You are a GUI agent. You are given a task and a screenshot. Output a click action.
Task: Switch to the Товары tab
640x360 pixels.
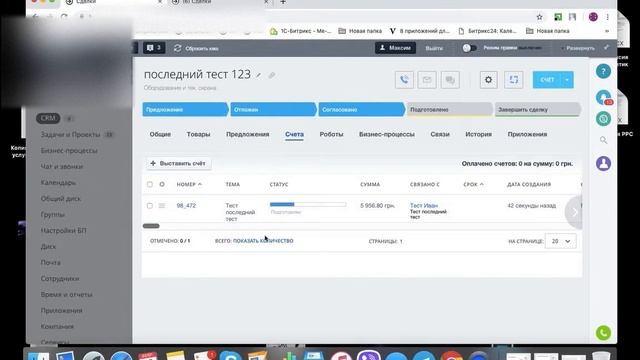[198, 134]
